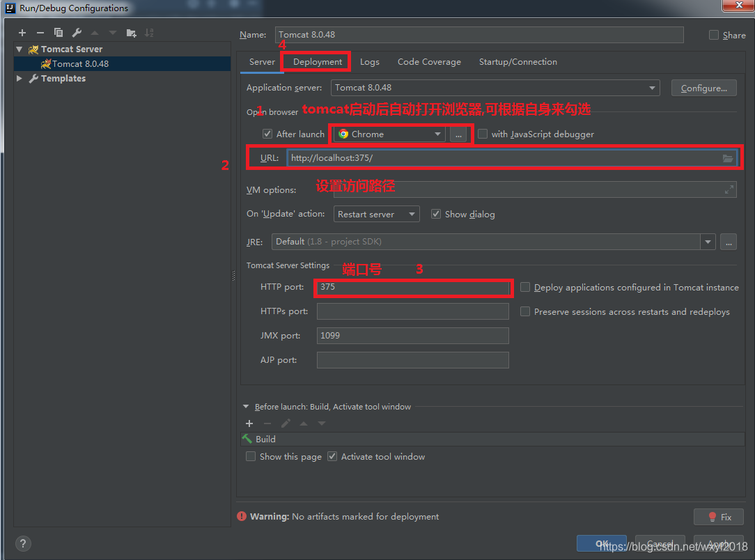Open the Logs tab
The image size is (755, 560).
pos(370,61)
